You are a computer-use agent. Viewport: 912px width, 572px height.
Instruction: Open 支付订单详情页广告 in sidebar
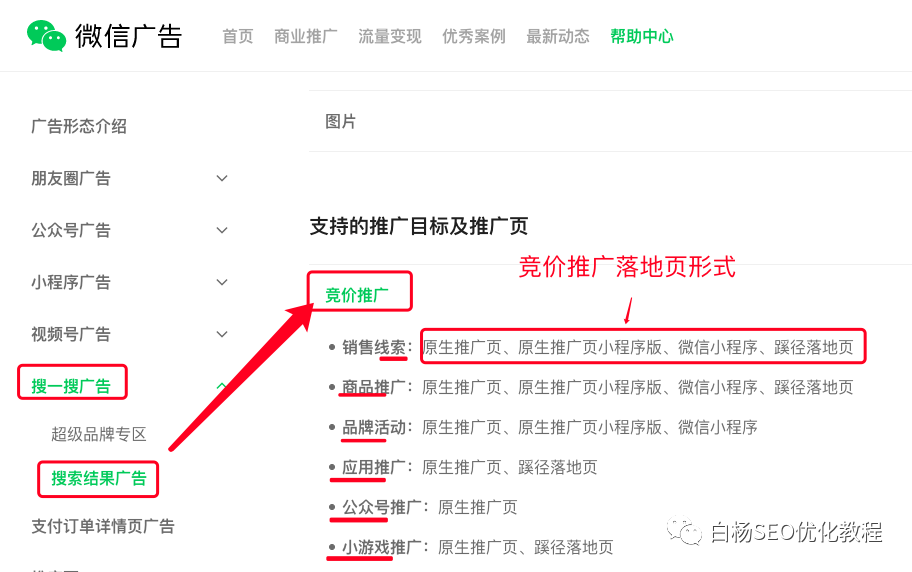[x=103, y=526]
